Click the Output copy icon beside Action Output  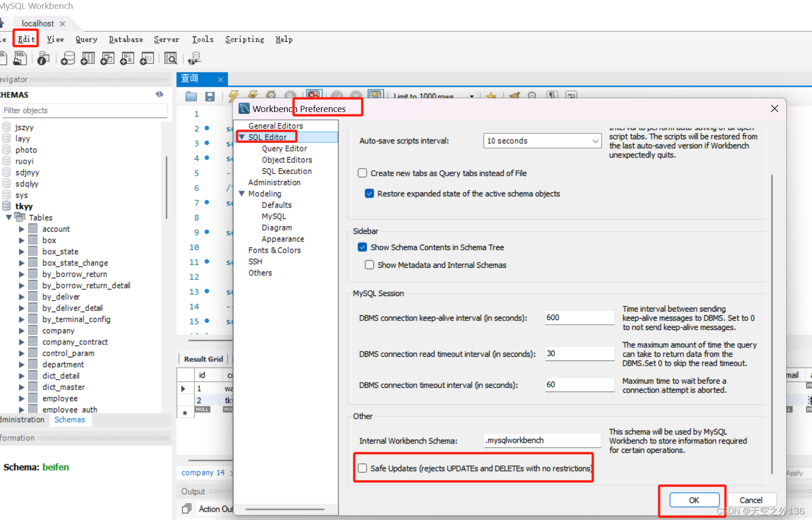point(187,508)
